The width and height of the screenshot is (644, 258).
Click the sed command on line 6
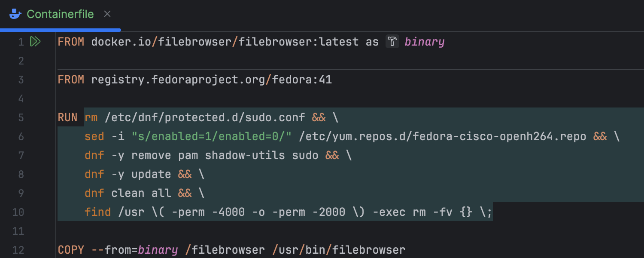(x=94, y=136)
